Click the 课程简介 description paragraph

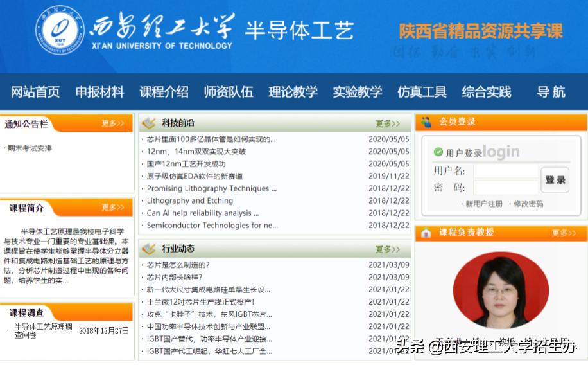point(66,256)
